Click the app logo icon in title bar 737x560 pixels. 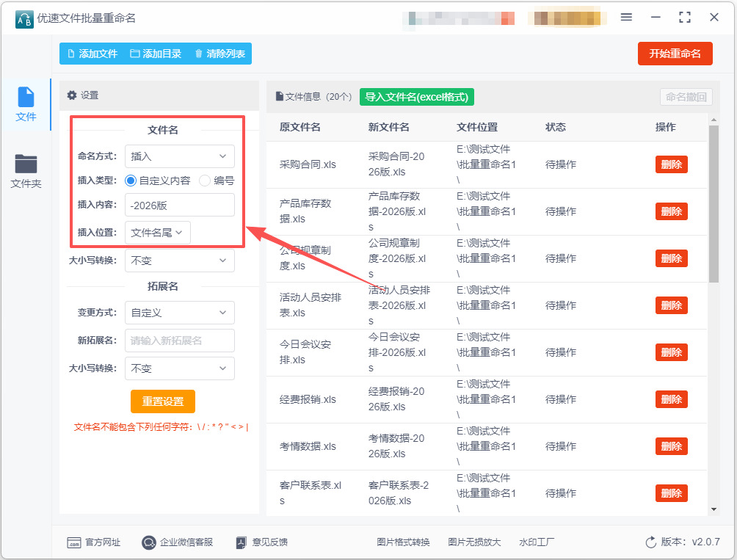(24, 19)
